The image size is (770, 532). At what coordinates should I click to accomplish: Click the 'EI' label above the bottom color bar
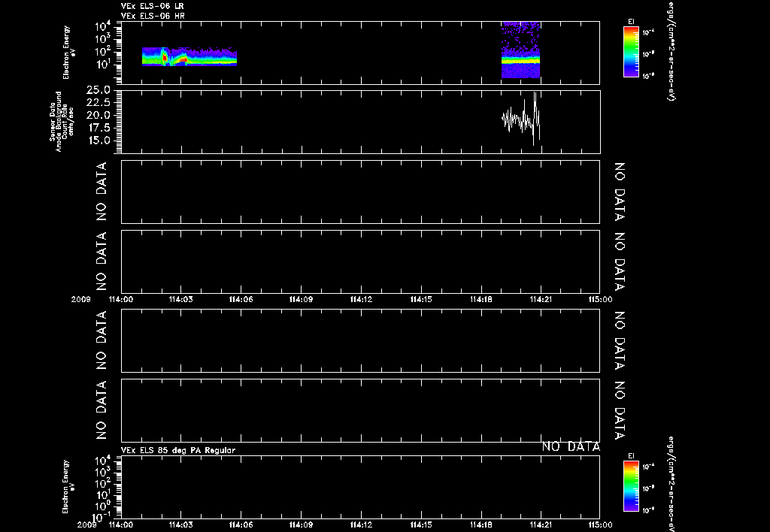631,456
